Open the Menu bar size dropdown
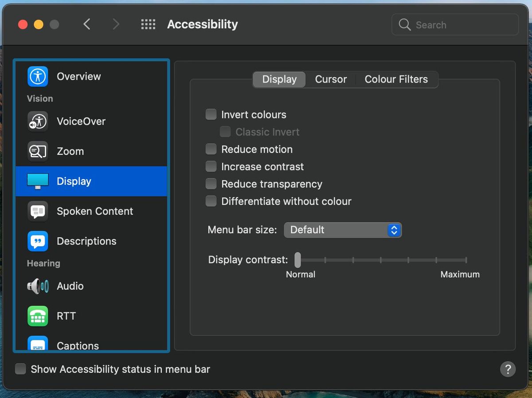The image size is (532, 398). pyautogui.click(x=343, y=230)
